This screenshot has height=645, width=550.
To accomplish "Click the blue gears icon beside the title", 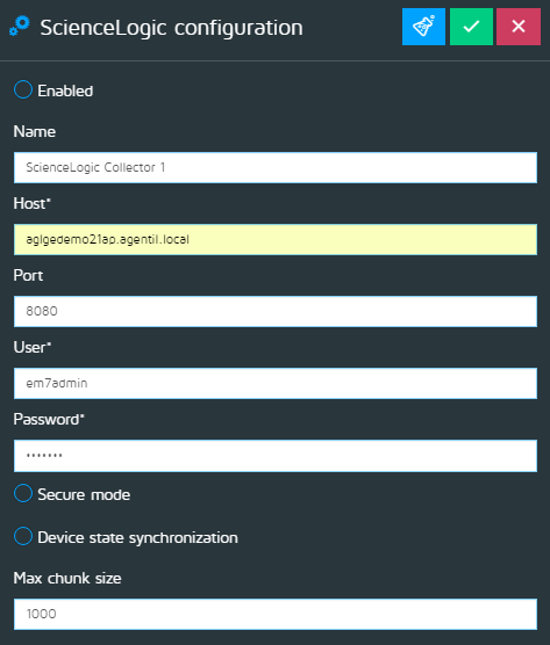I will coord(19,26).
